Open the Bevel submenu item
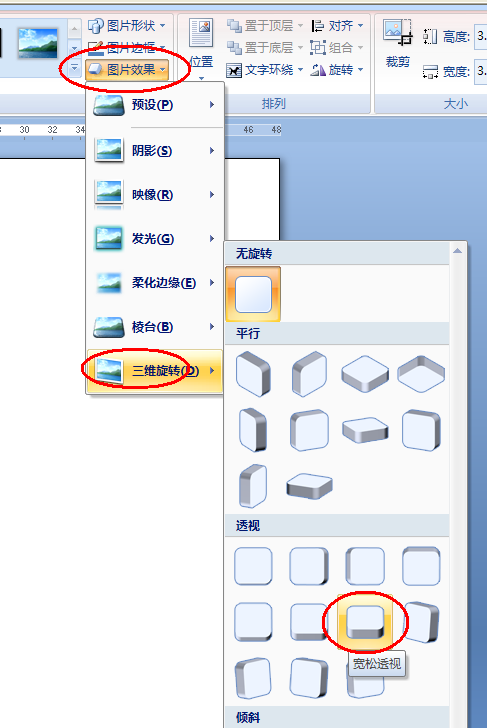Viewport: 487px width, 728px height. [x=155, y=327]
